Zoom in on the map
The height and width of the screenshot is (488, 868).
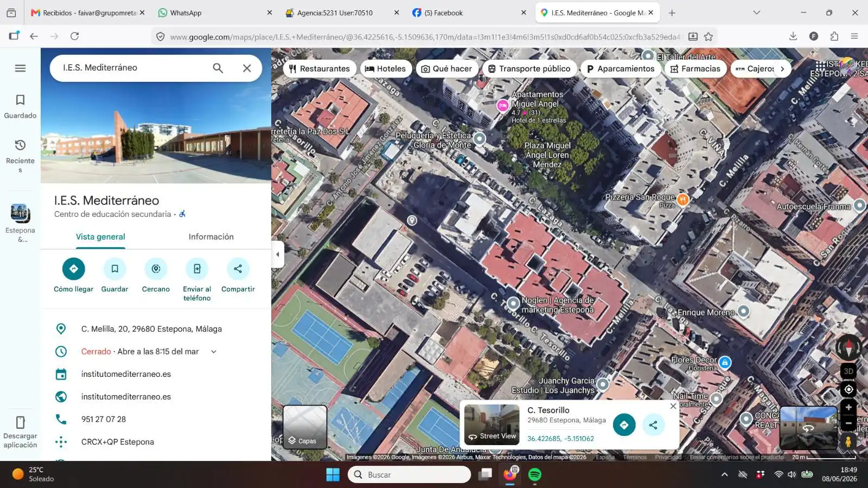pyautogui.click(x=848, y=407)
